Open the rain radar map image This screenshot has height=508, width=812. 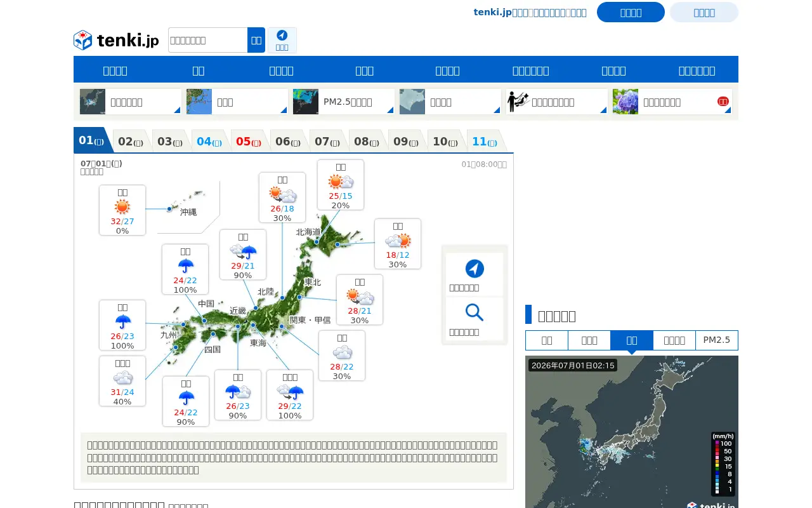[x=632, y=432]
